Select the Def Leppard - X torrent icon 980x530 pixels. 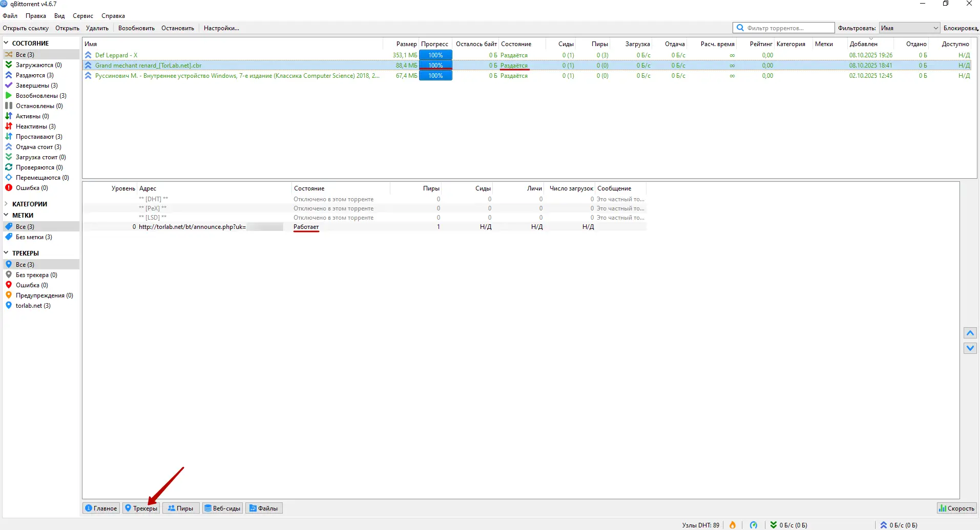click(x=88, y=55)
